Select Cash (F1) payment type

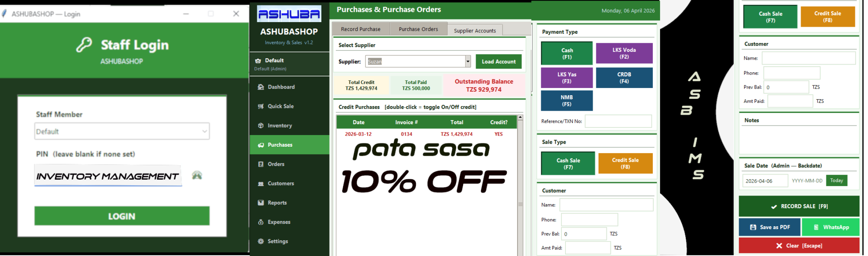566,53
